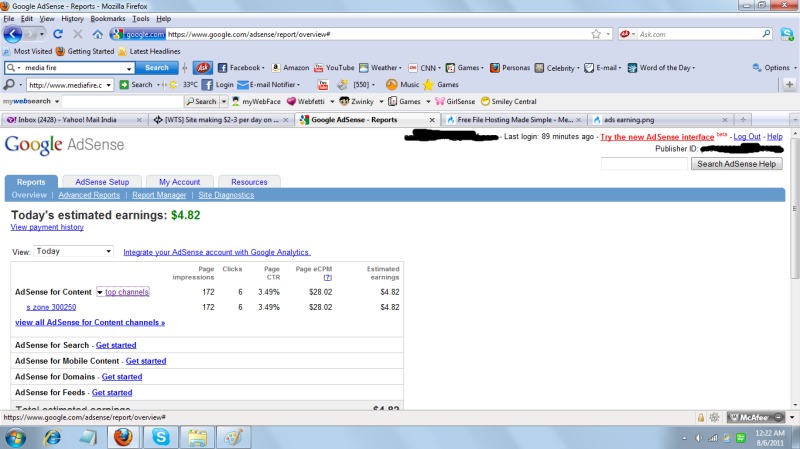Image resolution: width=800 pixels, height=449 pixels.
Task: Open the YouTube toolbar shortcut
Action: click(x=334, y=67)
